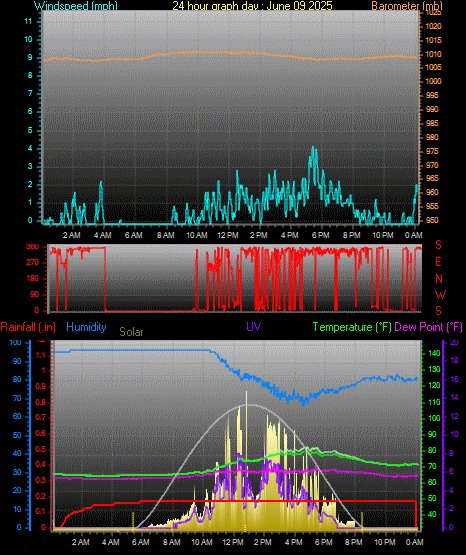Click the blue '100' humidity axis value
This screenshot has height=555, width=466.
pos(15,342)
